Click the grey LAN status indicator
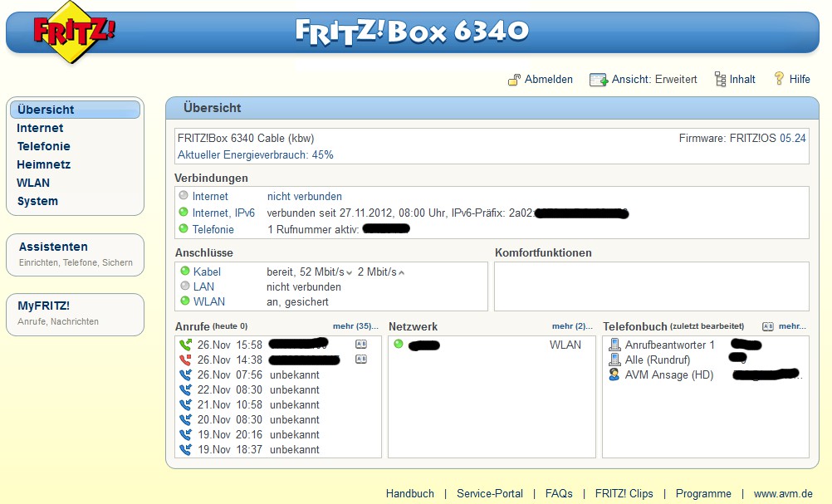The height and width of the screenshot is (504, 832). click(184, 286)
